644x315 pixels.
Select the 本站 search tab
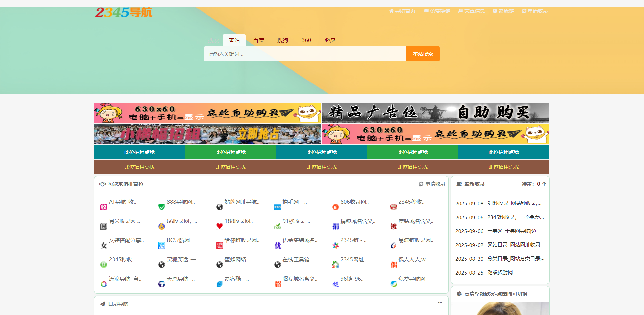pos(234,40)
